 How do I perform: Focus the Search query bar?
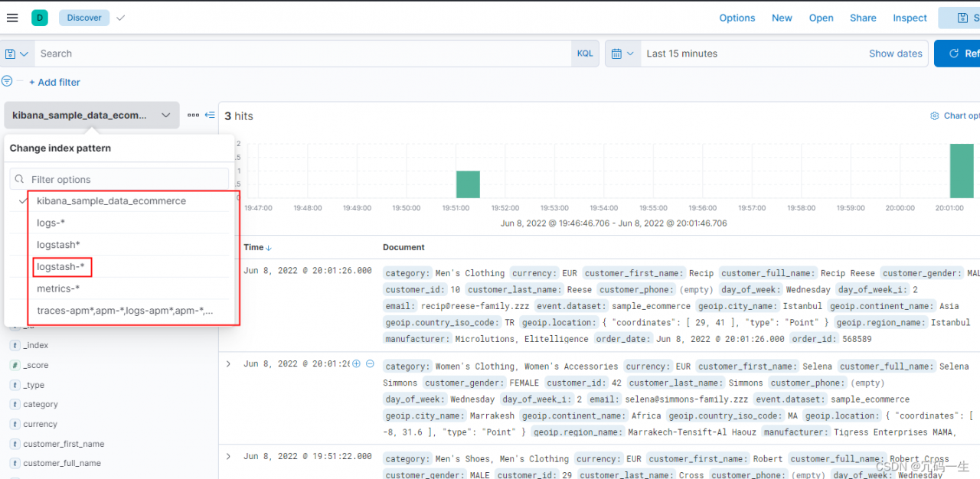(302, 54)
